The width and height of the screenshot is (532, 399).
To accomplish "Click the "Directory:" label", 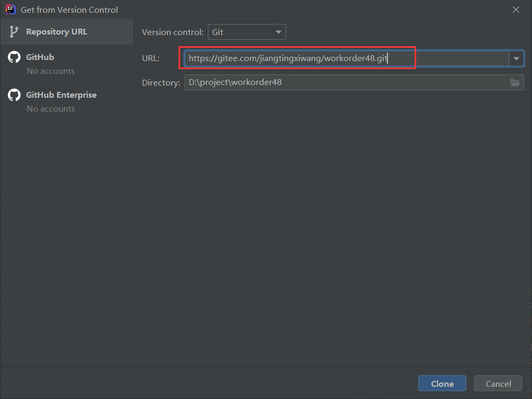I will click(161, 83).
